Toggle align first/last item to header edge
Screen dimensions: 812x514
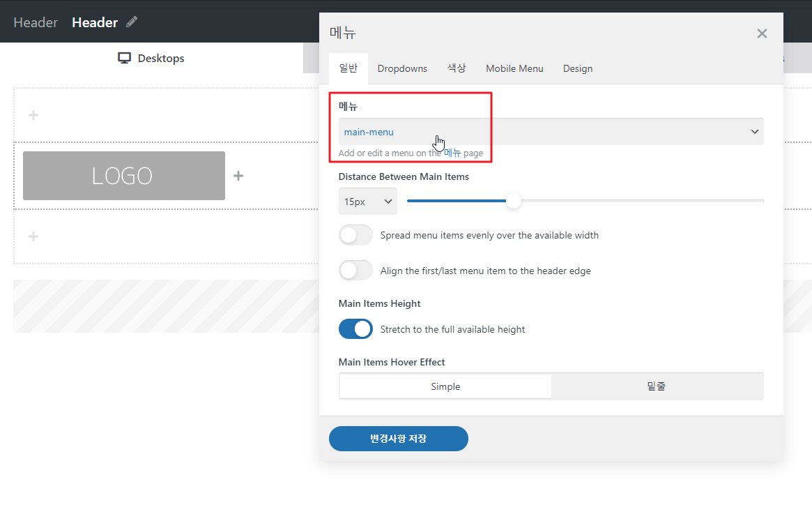pyautogui.click(x=355, y=271)
